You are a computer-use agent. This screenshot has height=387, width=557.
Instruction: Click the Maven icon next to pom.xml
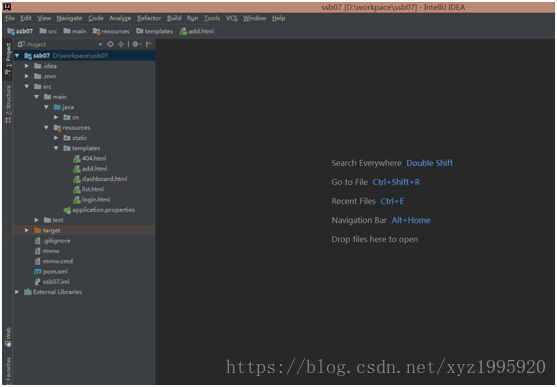click(x=38, y=272)
